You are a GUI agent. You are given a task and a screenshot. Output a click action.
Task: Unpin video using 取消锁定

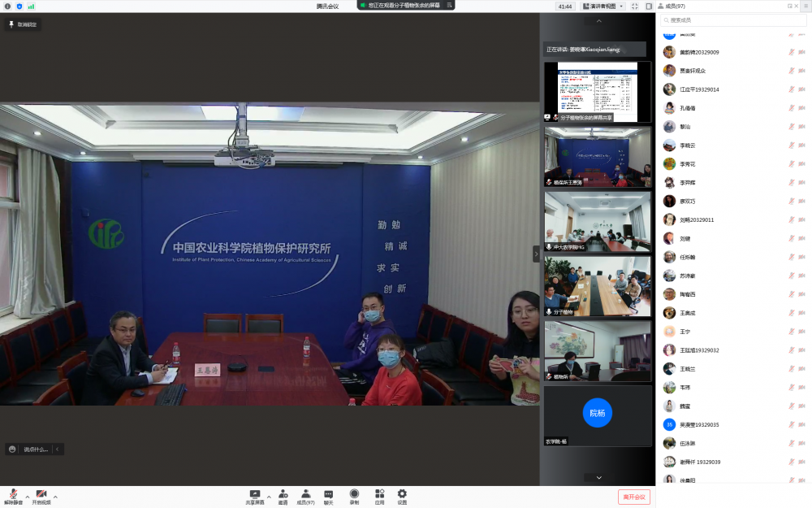(23, 24)
